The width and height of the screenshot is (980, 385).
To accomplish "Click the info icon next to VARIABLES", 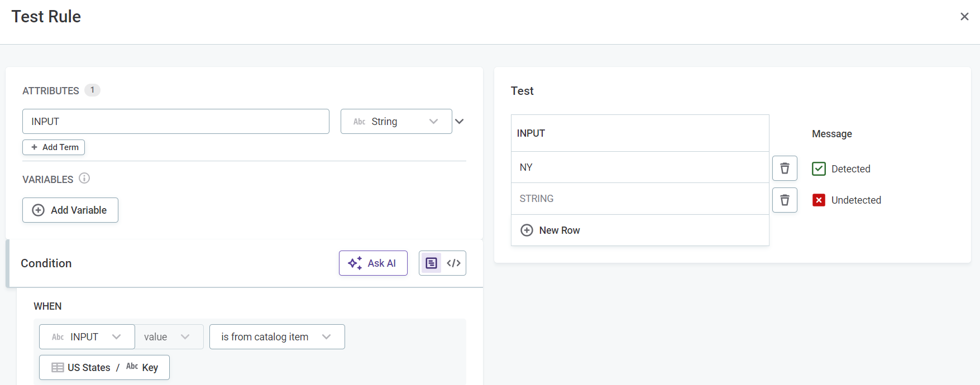I will point(84,179).
